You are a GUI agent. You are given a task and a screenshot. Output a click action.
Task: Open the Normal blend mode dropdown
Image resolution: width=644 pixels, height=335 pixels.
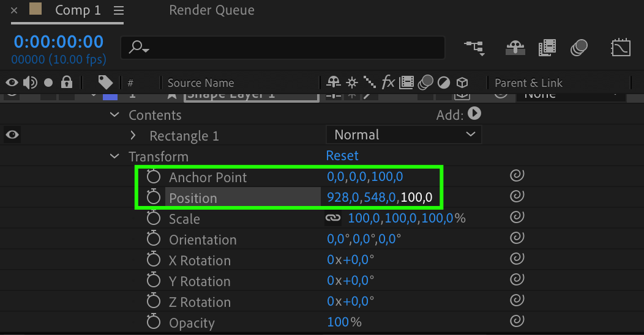click(x=404, y=135)
